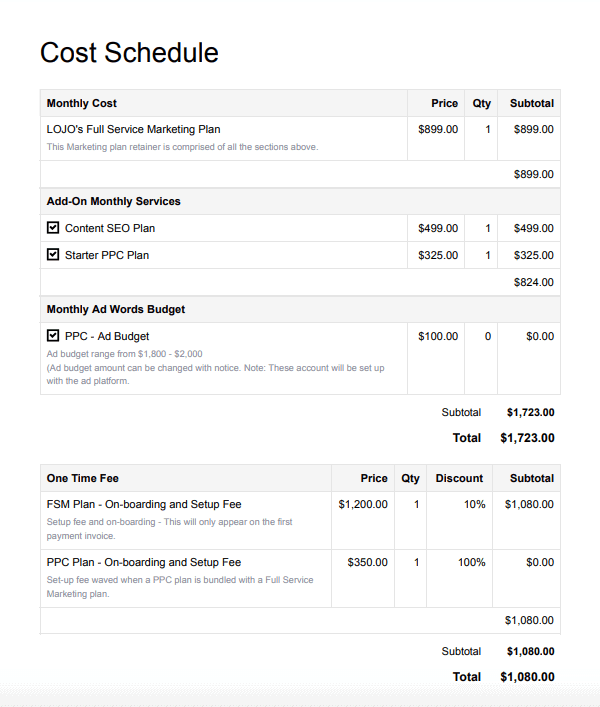Select FSM Plan On-boarding and Setup Fee row
The image size is (600, 707).
pyautogui.click(x=144, y=504)
